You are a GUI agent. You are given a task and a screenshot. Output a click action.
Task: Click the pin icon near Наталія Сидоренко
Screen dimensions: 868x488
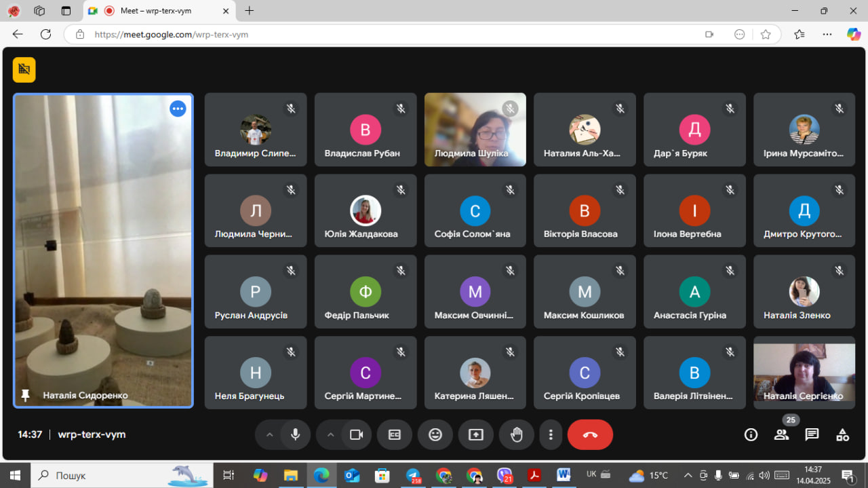point(25,395)
